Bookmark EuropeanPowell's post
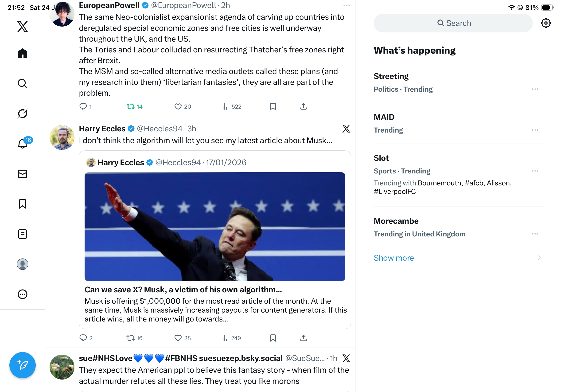 273,106
